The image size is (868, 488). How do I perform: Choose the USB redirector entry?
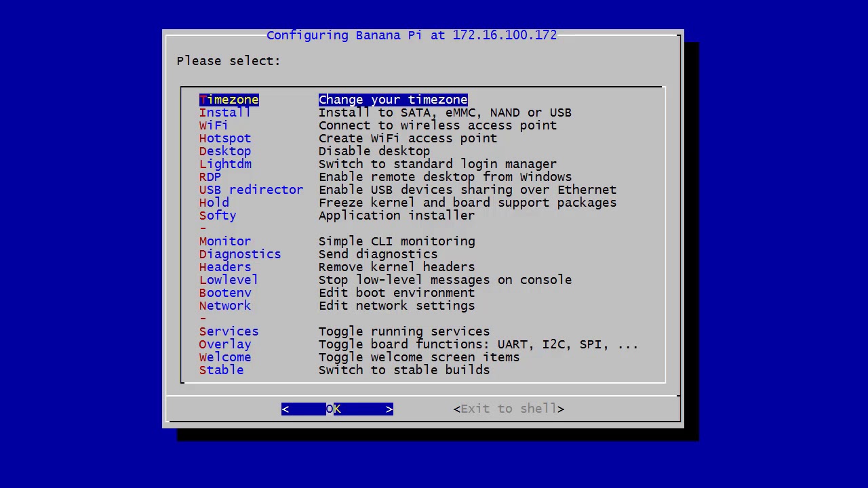point(251,190)
